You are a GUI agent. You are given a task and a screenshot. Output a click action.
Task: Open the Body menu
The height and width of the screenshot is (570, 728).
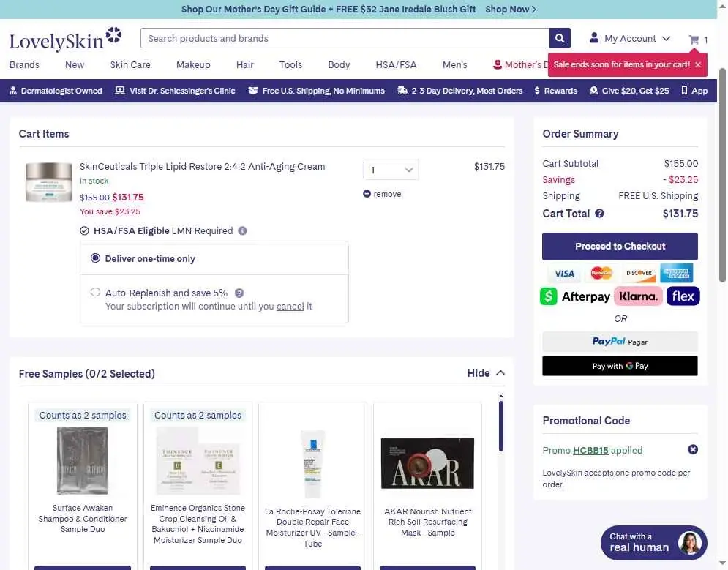tap(339, 64)
